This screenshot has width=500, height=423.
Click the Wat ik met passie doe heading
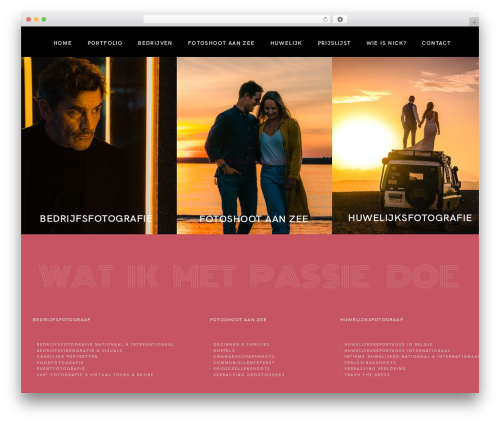pyautogui.click(x=249, y=276)
